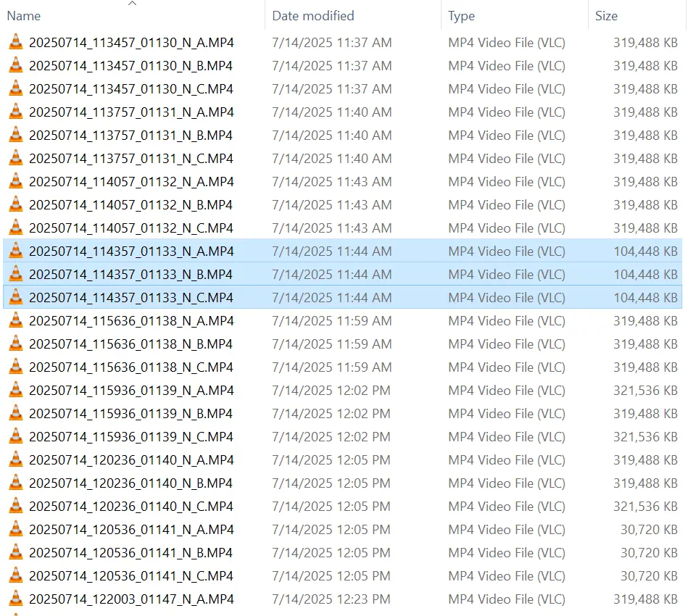Click VLC icon of 20250714_120536_01141_N_C.MP4
Screen dimensions: 688x616
click(x=16, y=576)
